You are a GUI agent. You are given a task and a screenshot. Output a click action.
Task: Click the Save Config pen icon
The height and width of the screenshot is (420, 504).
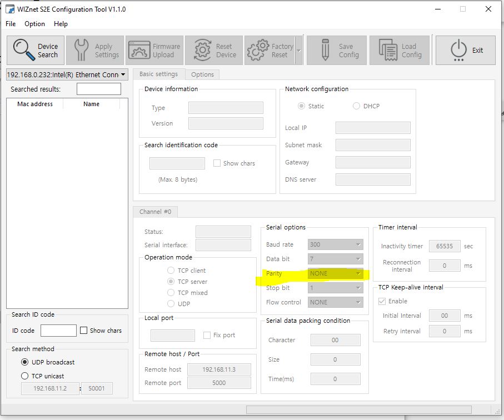[x=325, y=50]
